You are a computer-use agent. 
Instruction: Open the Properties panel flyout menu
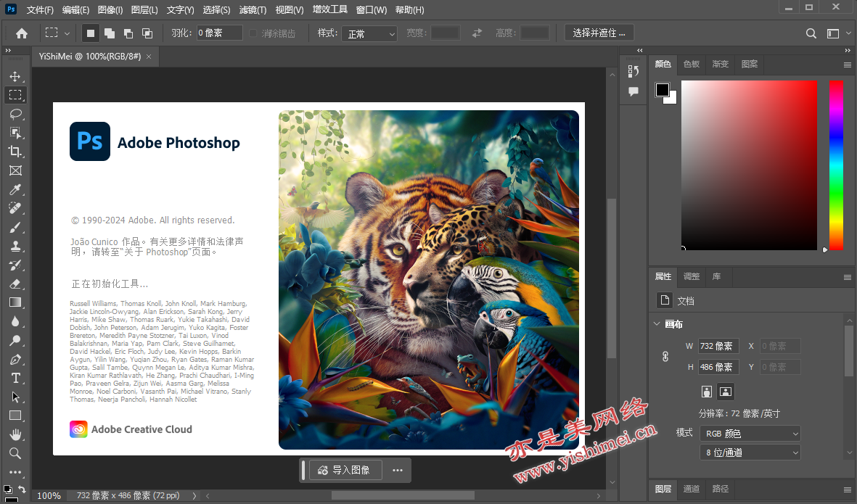pos(847,278)
